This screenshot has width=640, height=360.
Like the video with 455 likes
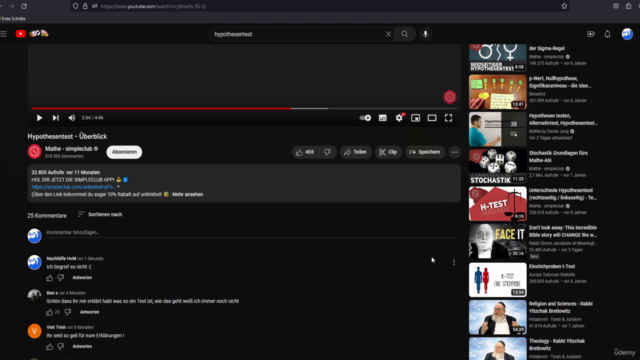pyautogui.click(x=304, y=152)
